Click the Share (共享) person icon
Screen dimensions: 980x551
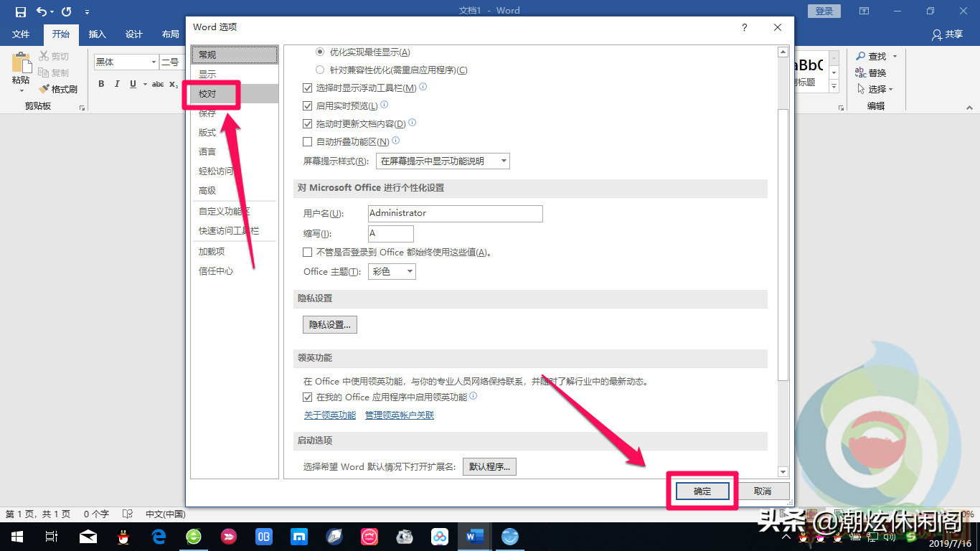tap(937, 34)
